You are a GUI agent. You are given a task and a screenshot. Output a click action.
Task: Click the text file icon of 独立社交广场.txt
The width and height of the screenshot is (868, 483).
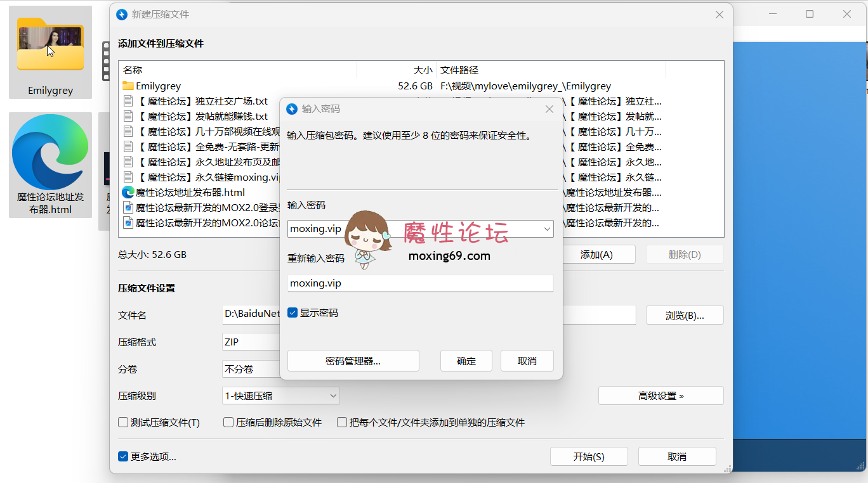click(128, 101)
